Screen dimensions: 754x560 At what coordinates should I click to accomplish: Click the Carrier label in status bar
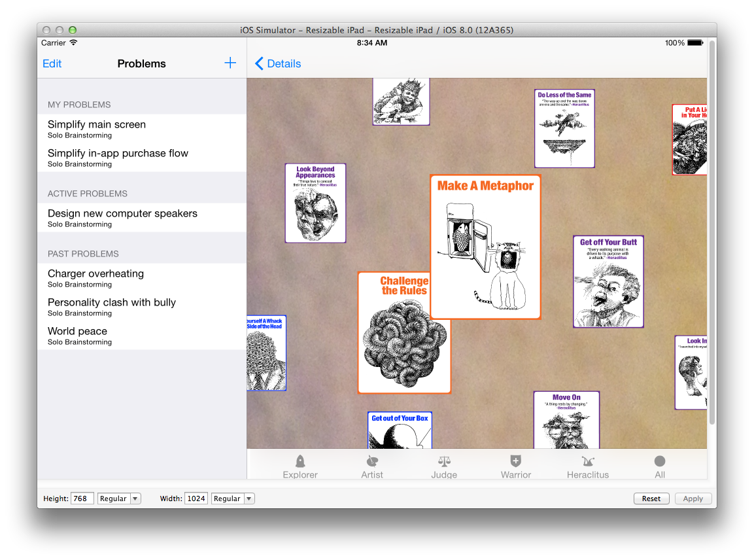[54, 43]
